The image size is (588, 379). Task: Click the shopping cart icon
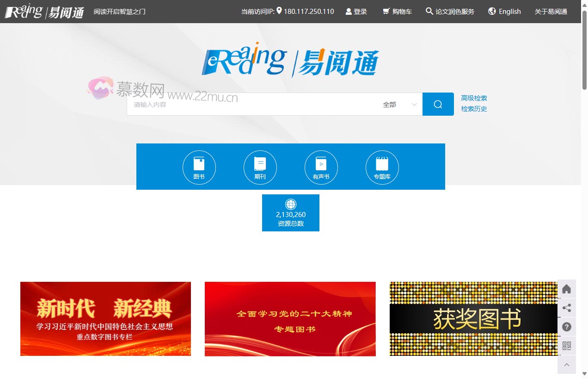pyautogui.click(x=386, y=11)
